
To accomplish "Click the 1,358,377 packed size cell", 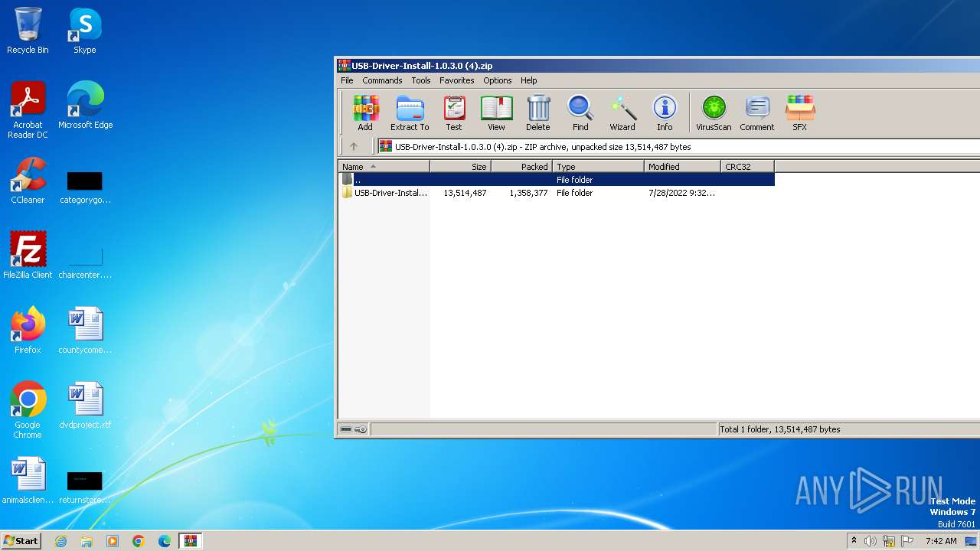I will [x=528, y=193].
